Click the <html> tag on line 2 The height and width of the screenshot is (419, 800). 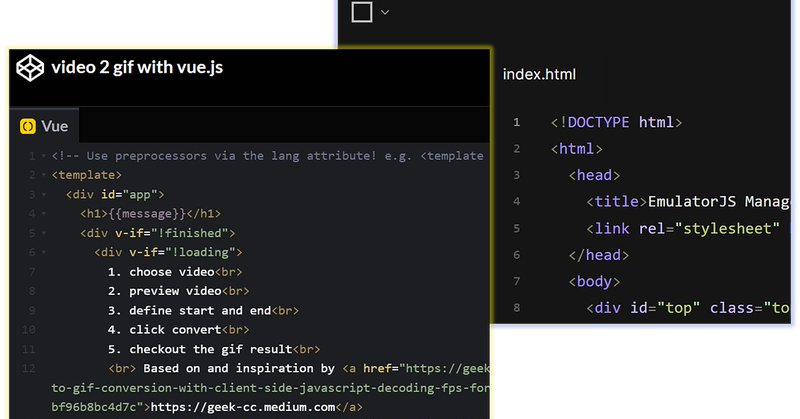pyautogui.click(x=577, y=149)
